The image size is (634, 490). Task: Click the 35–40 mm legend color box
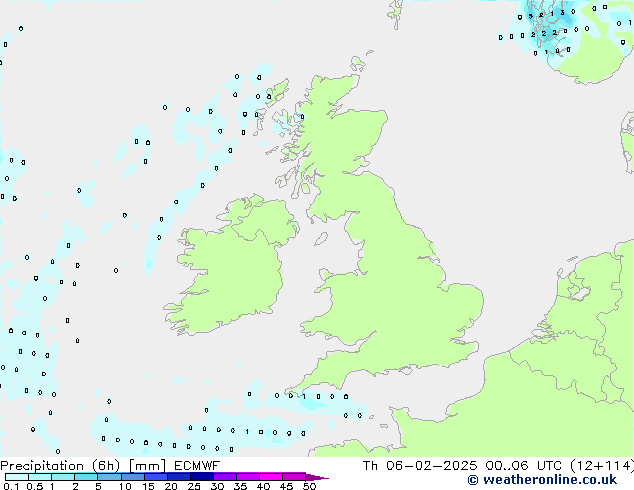(248, 477)
